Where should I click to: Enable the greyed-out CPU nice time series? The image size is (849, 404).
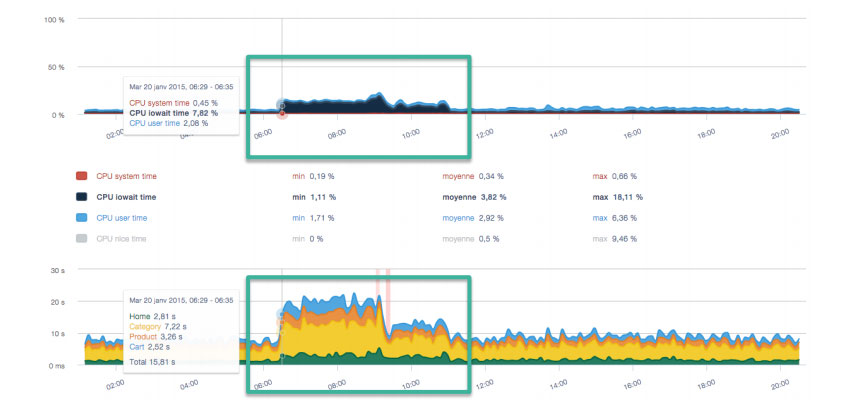121,238
